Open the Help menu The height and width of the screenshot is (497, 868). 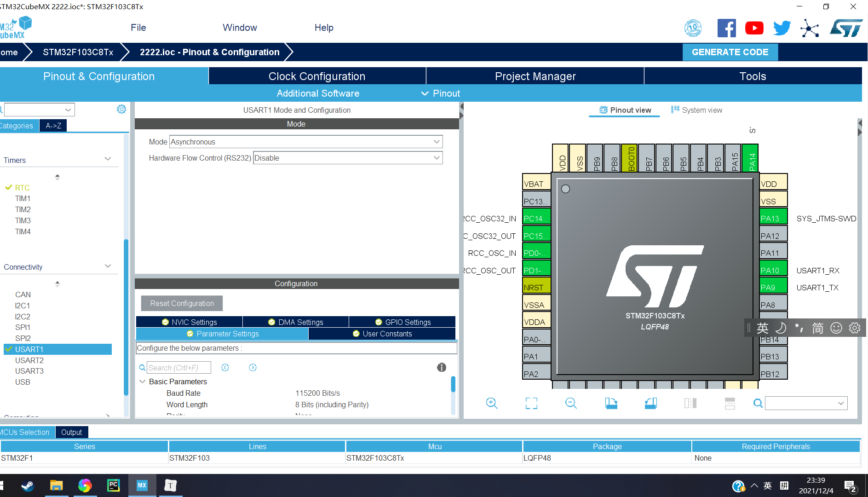(x=324, y=28)
